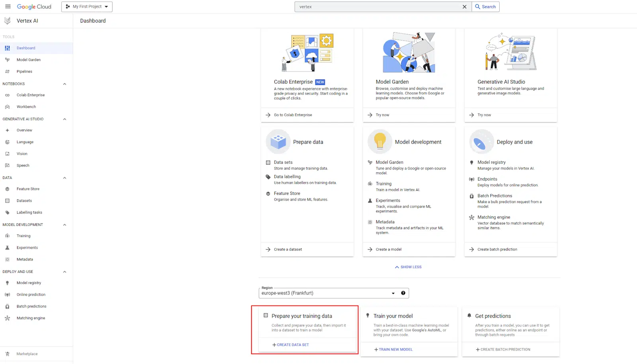Image resolution: width=637 pixels, height=364 pixels.
Task: Open Model Garden in Model development card
Action: pyautogui.click(x=389, y=162)
